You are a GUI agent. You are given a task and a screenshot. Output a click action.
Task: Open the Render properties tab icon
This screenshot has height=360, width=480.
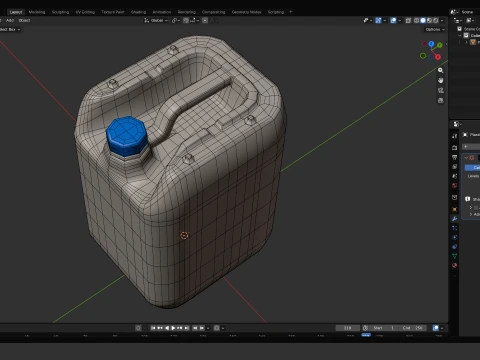(x=455, y=148)
